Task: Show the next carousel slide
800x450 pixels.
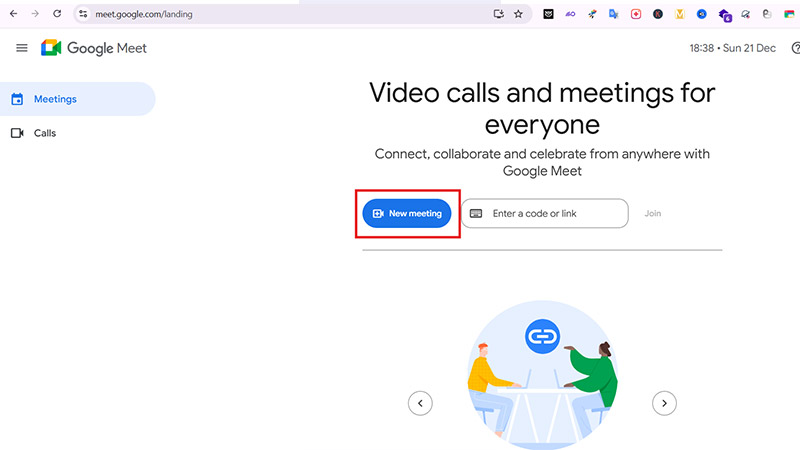Action: point(664,403)
